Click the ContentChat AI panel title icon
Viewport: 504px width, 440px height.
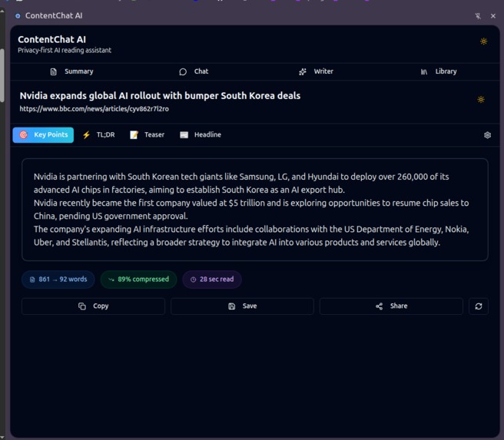click(18, 15)
